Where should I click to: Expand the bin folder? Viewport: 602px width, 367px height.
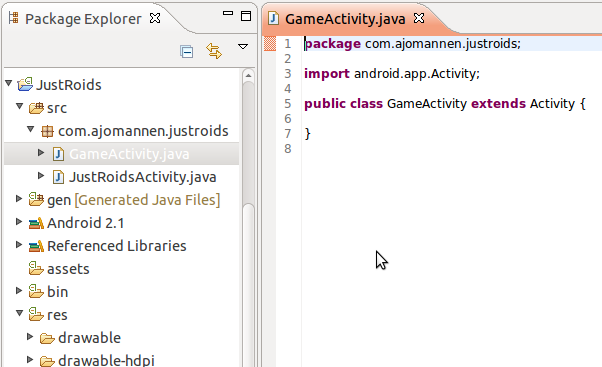pos(19,291)
